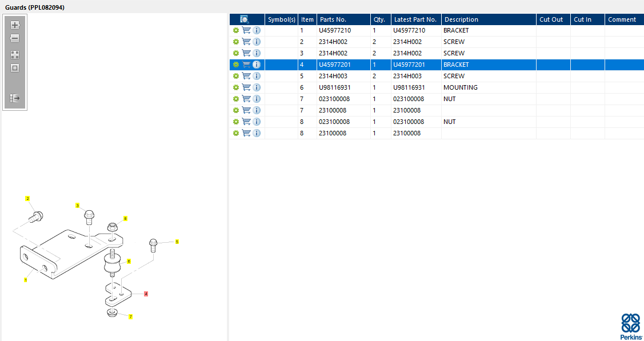Click the four-squares fit view icon
This screenshot has height=341, width=644.
(x=15, y=55)
